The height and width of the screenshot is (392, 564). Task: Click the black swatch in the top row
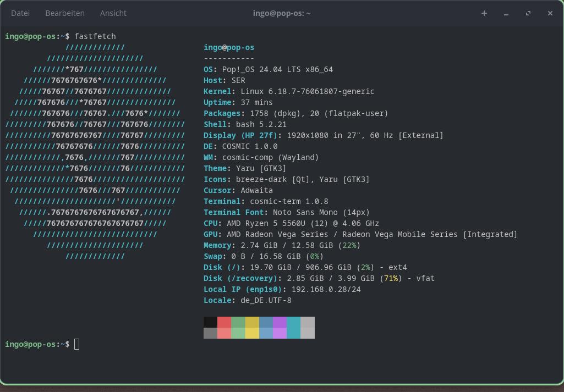pos(210,322)
